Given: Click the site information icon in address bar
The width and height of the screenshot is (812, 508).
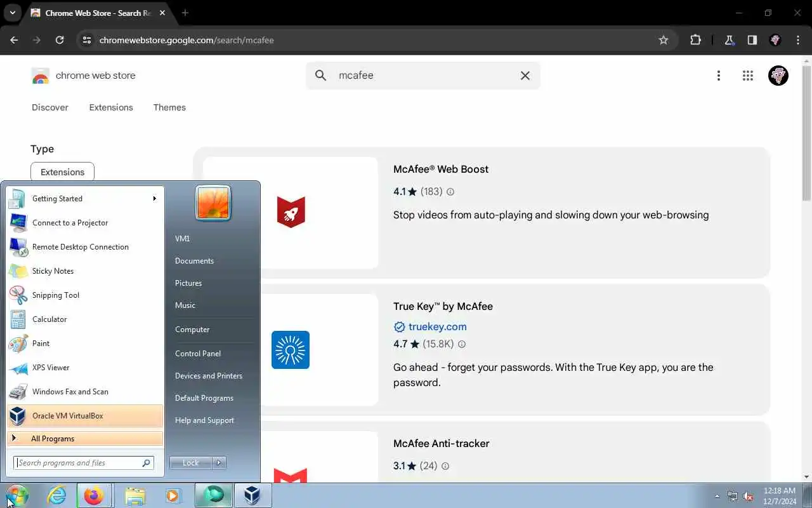Looking at the screenshot, I should click(88, 40).
